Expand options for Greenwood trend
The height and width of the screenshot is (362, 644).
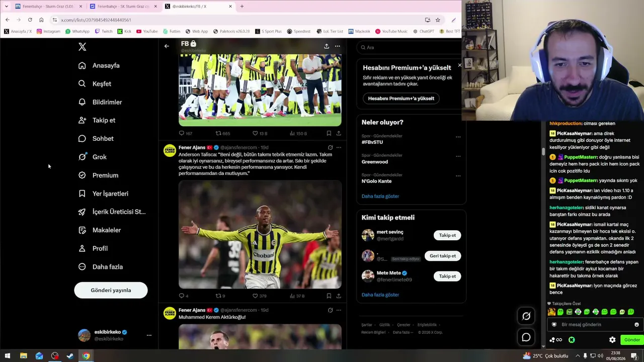458,156
